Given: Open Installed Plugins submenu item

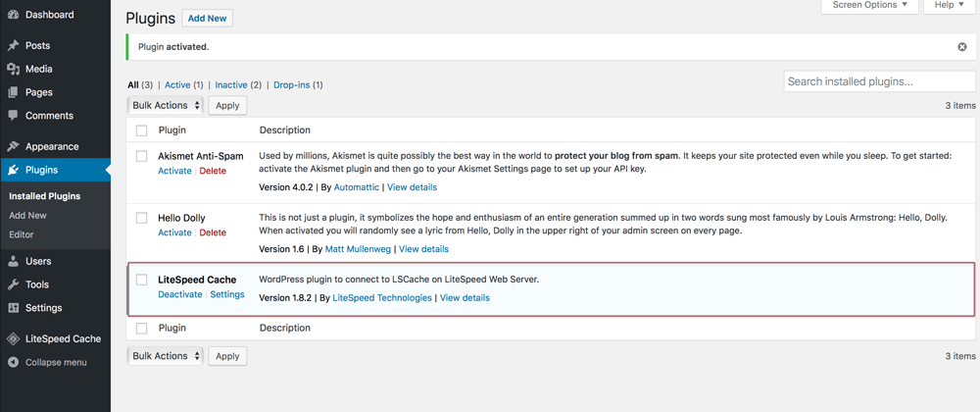Looking at the screenshot, I should 44,196.
